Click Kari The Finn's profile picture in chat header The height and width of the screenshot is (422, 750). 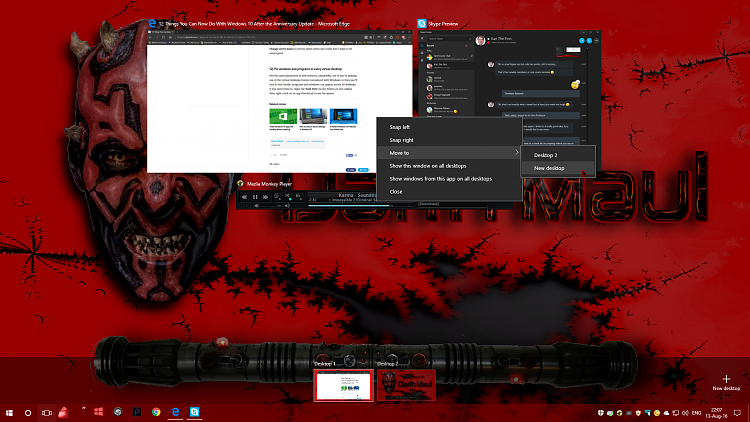tap(480, 41)
